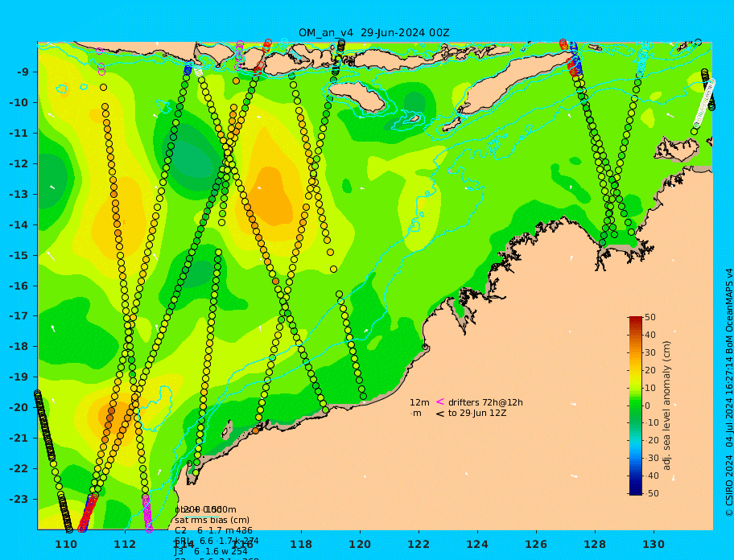Click the CSIRO 2024 BoM OceanMAPS copyright text

(729, 393)
